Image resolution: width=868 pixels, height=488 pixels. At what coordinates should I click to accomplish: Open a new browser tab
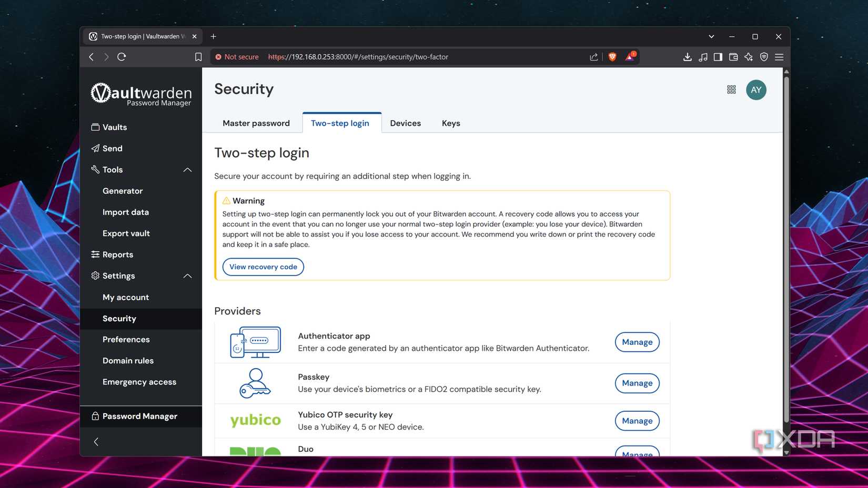pos(213,36)
